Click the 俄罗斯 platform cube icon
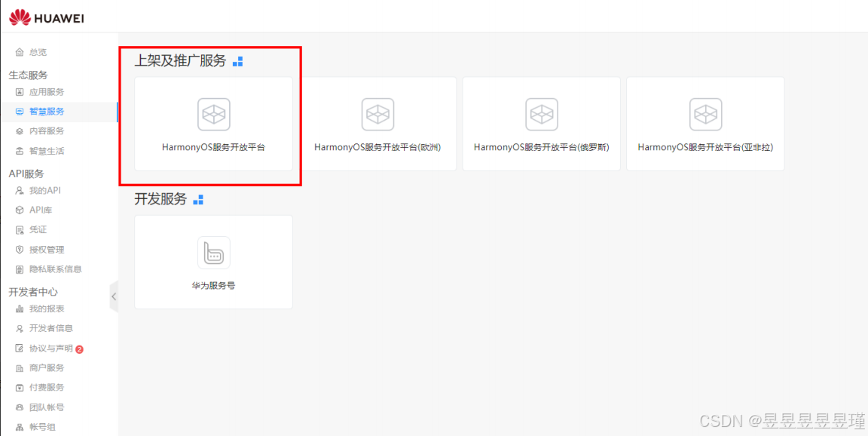This screenshot has width=868, height=436. tap(542, 114)
